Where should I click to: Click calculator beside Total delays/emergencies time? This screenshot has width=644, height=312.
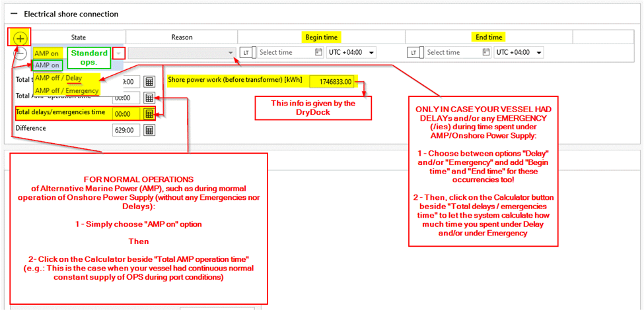click(149, 113)
